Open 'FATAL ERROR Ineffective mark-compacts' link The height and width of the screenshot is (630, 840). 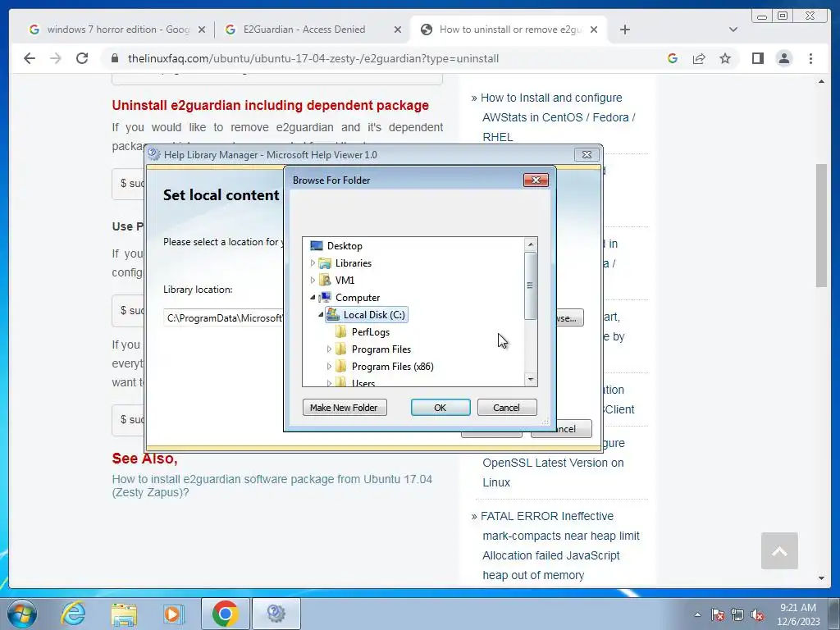tap(559, 546)
